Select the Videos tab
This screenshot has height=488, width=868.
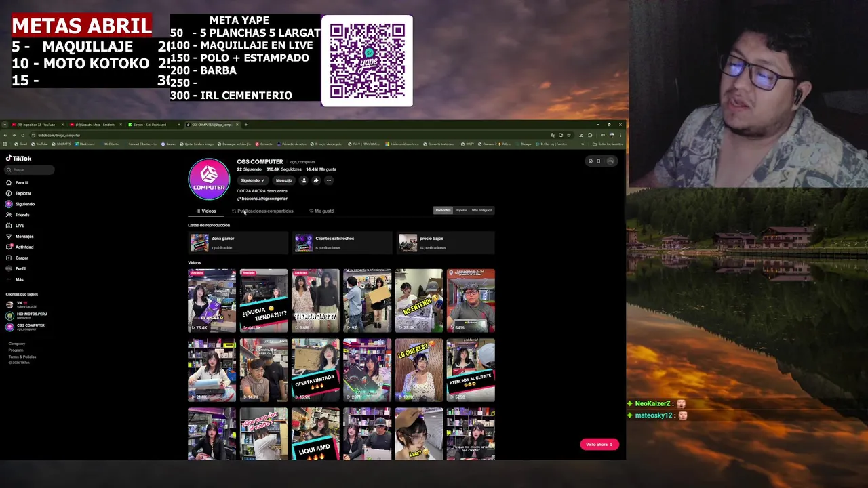(x=206, y=211)
